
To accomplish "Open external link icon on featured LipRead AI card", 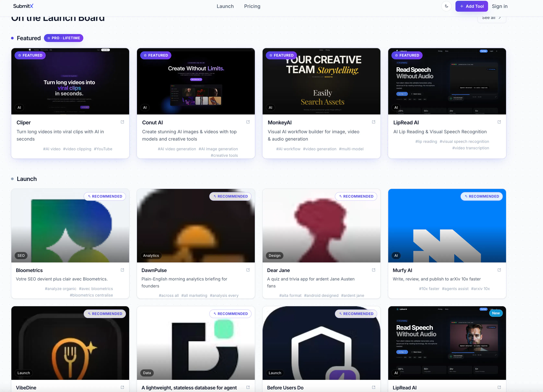I will click(499, 122).
